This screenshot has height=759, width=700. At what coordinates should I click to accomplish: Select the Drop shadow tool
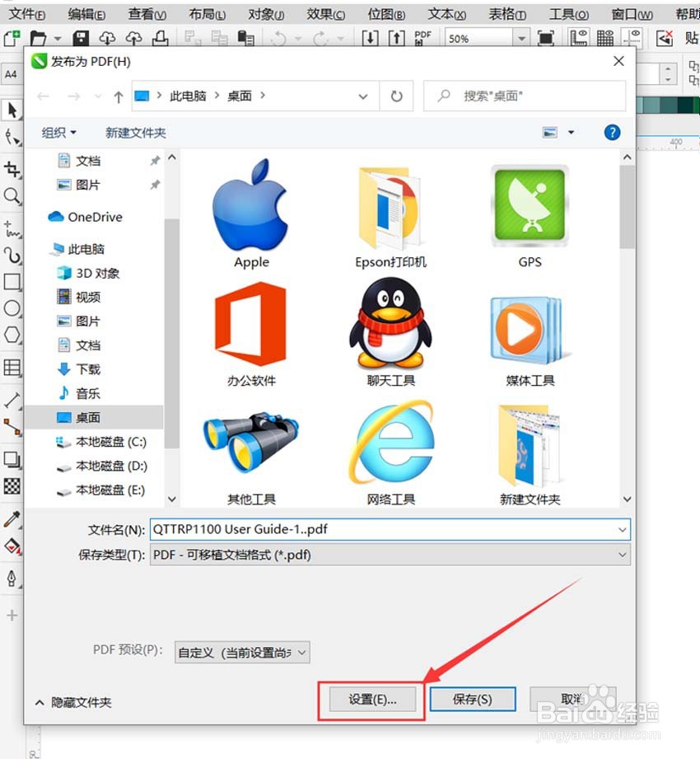[x=12, y=459]
